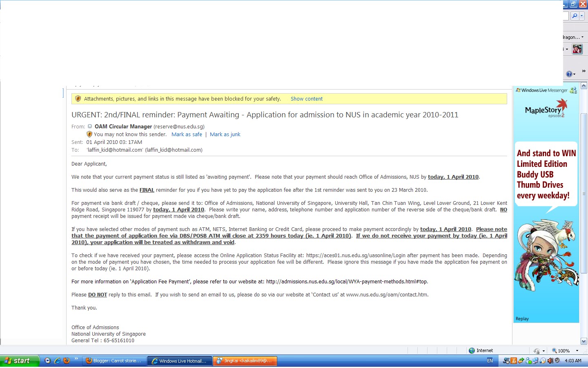Click the Messenger person tray icon
The height and width of the screenshot is (368, 588).
click(x=528, y=361)
